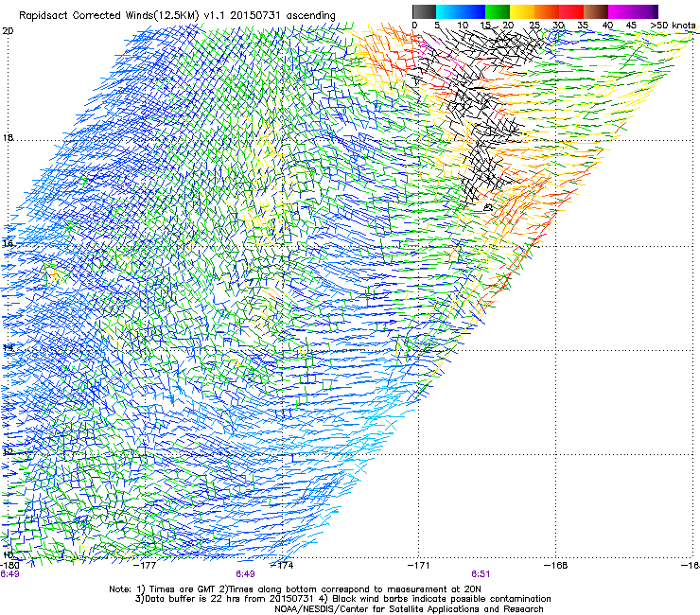Click the '-180' longitude axis label
Image resolution: width=700 pixels, height=615 pixels.
(x=9, y=566)
